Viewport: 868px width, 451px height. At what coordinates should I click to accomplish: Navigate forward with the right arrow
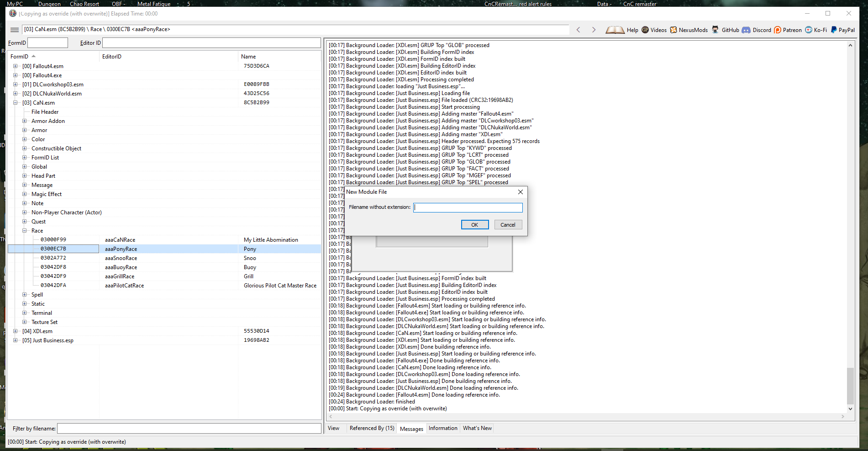coord(594,30)
